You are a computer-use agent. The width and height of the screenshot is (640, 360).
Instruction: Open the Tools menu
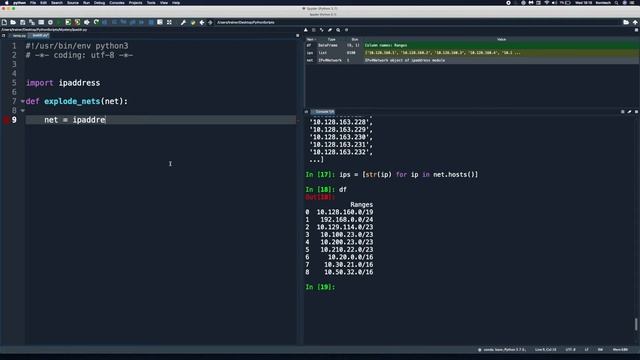(151, 2)
